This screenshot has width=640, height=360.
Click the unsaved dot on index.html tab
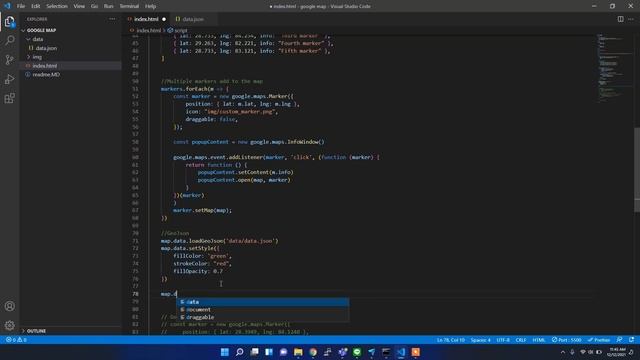[164, 19]
